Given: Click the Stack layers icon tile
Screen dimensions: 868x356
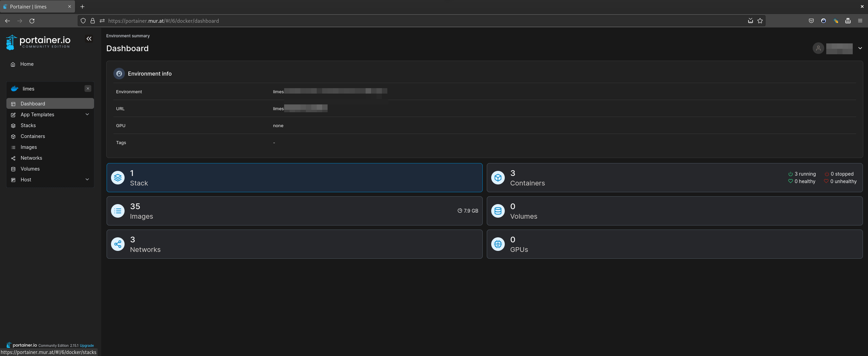Looking at the screenshot, I should coord(118,178).
